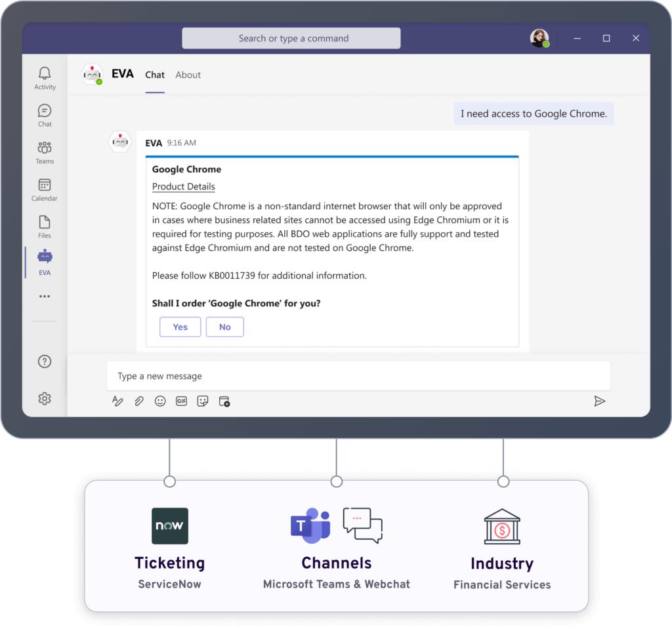Open Settings from the bottom sidebar gear
Viewport: 672px width, 629px height.
(x=44, y=398)
